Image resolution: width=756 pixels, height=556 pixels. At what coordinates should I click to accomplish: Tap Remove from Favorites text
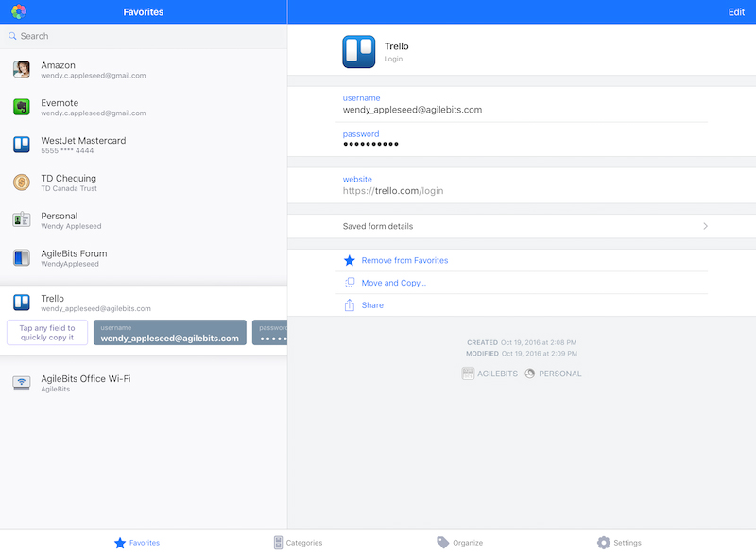[x=405, y=261]
